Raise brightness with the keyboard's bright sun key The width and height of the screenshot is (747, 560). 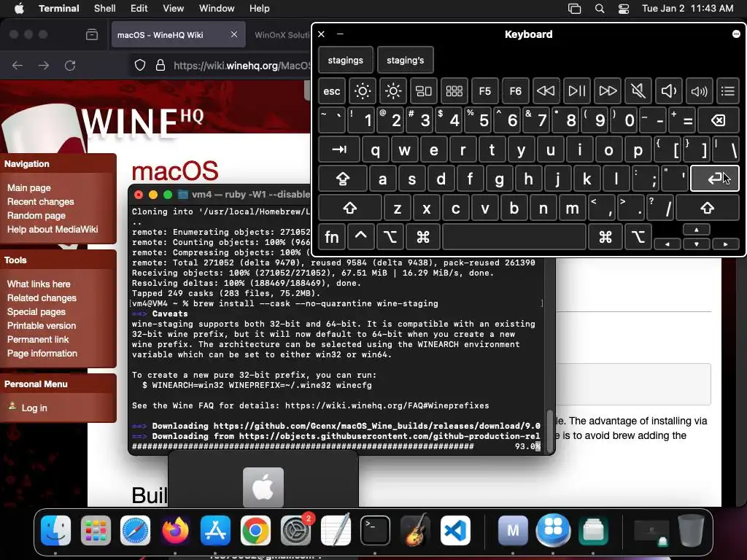[393, 91]
